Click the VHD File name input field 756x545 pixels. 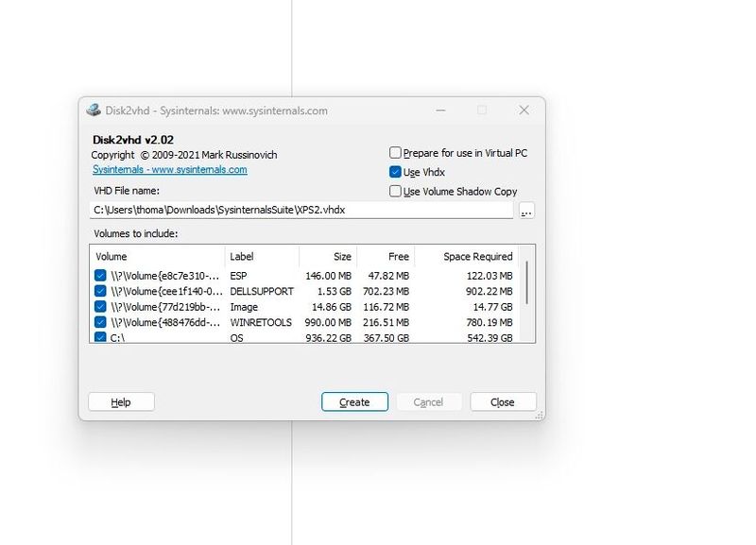pyautogui.click(x=301, y=210)
